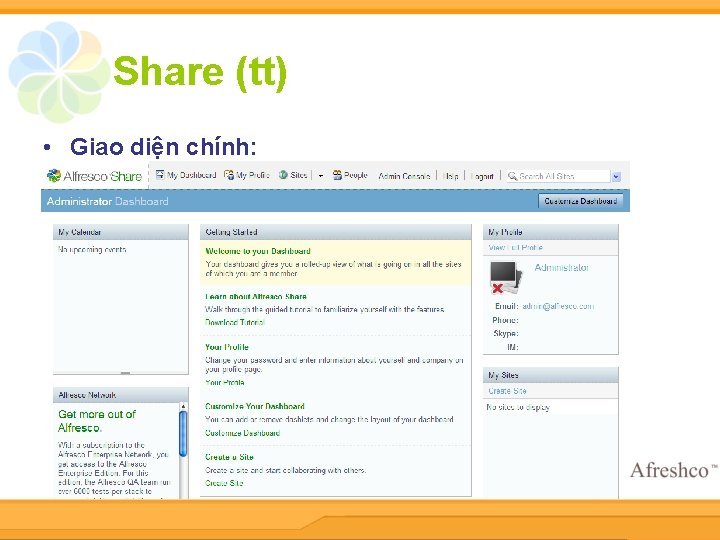The height and width of the screenshot is (540, 720).
Task: Click the Getting Started dashlet title
Action: coord(231,232)
